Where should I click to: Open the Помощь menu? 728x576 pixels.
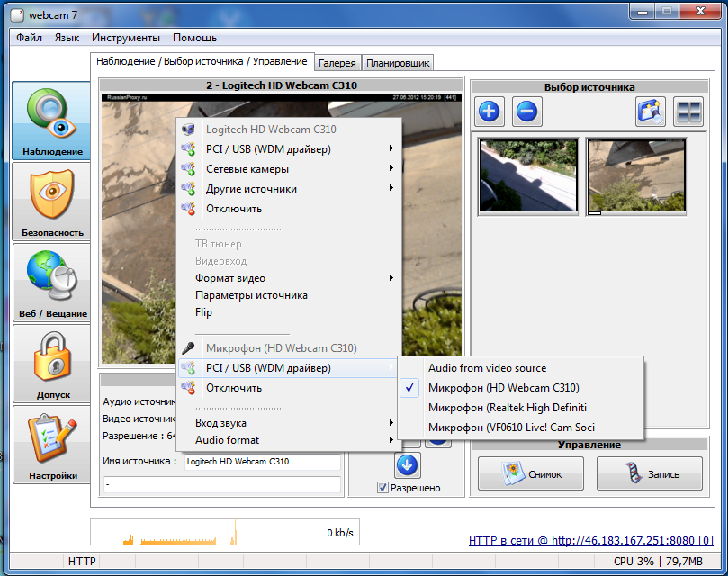194,38
